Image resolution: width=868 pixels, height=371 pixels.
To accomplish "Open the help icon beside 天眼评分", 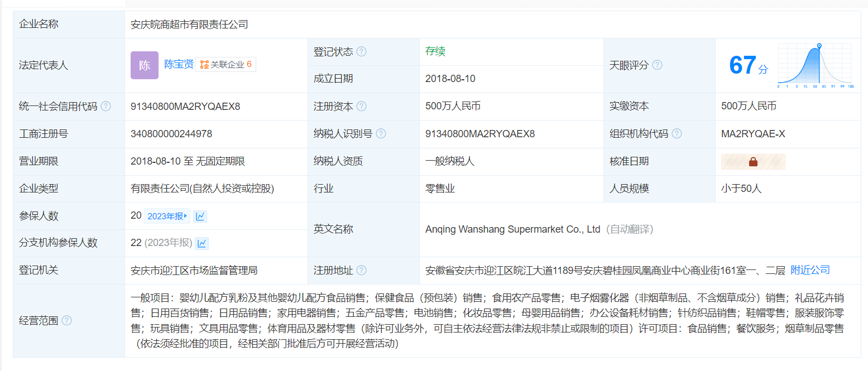I will [x=657, y=65].
